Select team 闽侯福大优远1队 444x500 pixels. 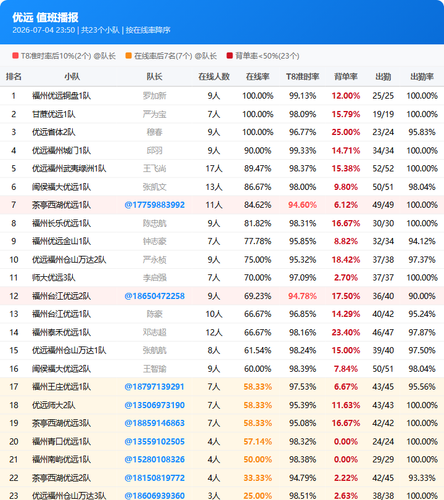click(x=61, y=187)
